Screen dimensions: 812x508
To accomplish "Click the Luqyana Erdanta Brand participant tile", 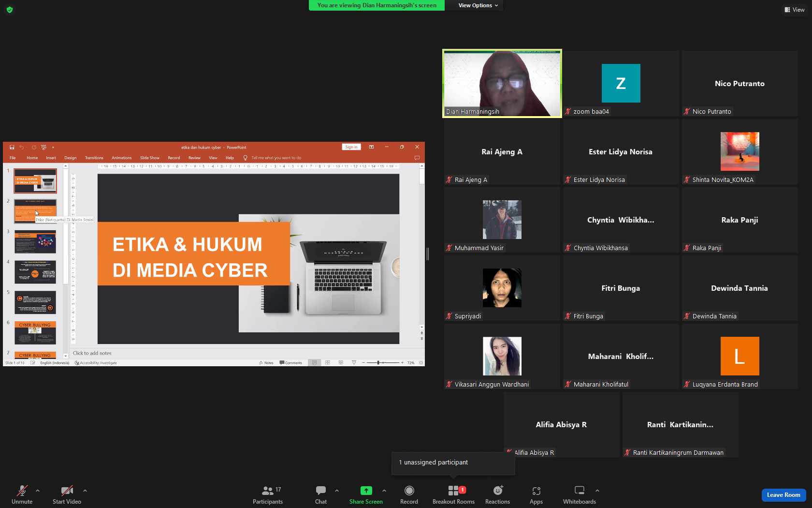I will click(x=739, y=356).
